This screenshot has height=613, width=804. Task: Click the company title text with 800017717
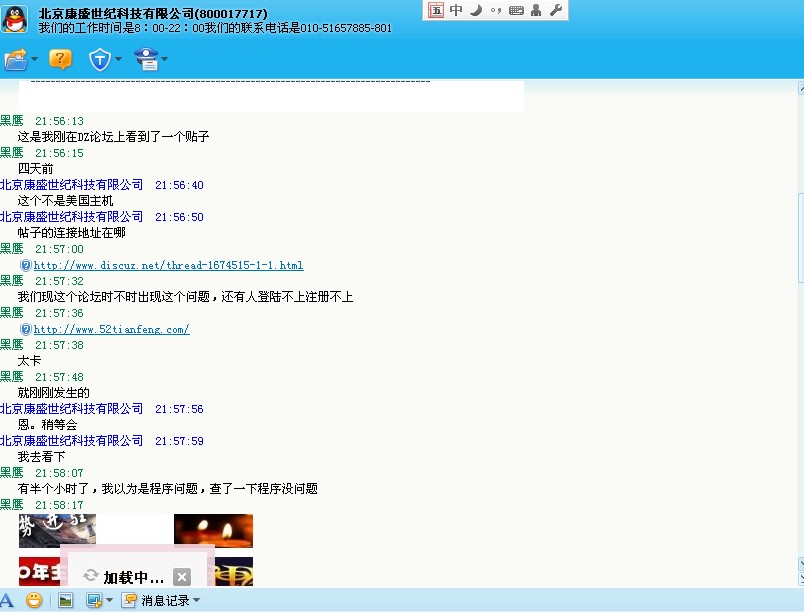click(153, 14)
